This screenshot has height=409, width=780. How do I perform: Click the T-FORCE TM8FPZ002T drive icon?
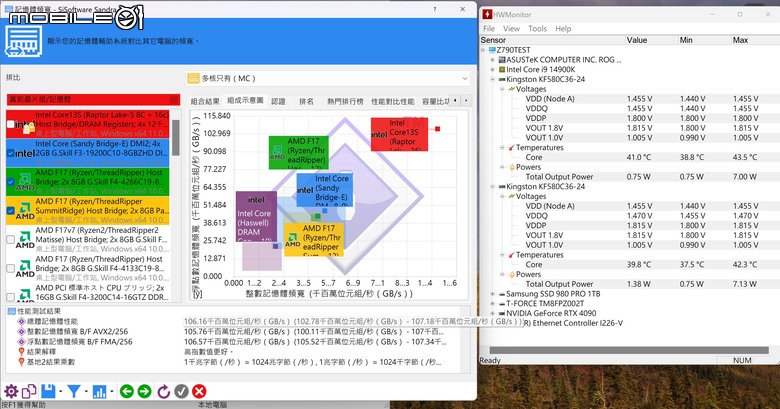coord(502,304)
